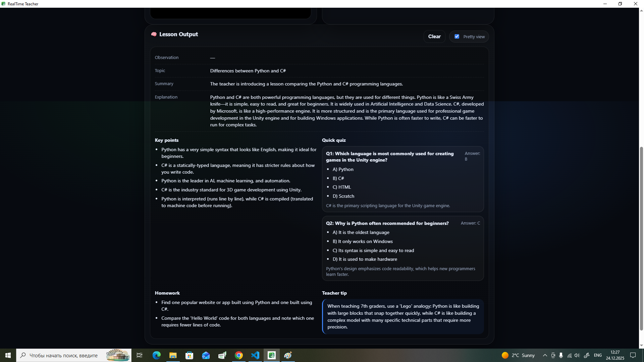Open the Windows Start menu
The height and width of the screenshot is (362, 644).
pos(8,355)
